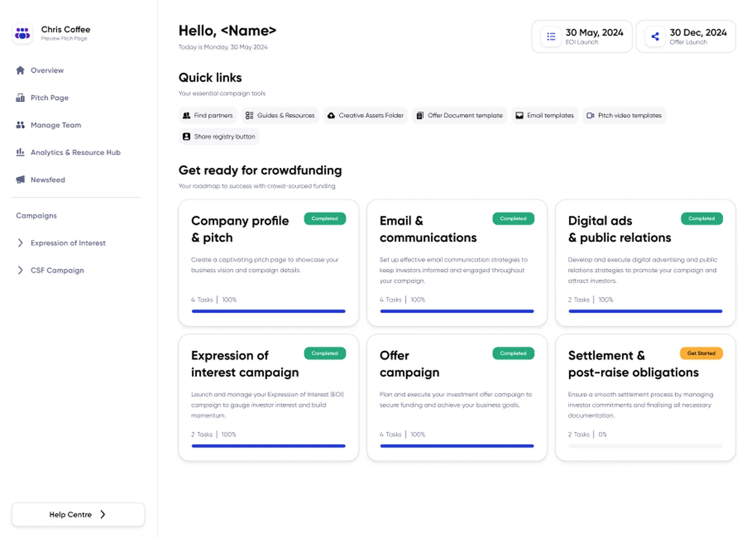Click the Analytics bar chart icon
The width and height of the screenshot is (756, 538).
pos(20,152)
